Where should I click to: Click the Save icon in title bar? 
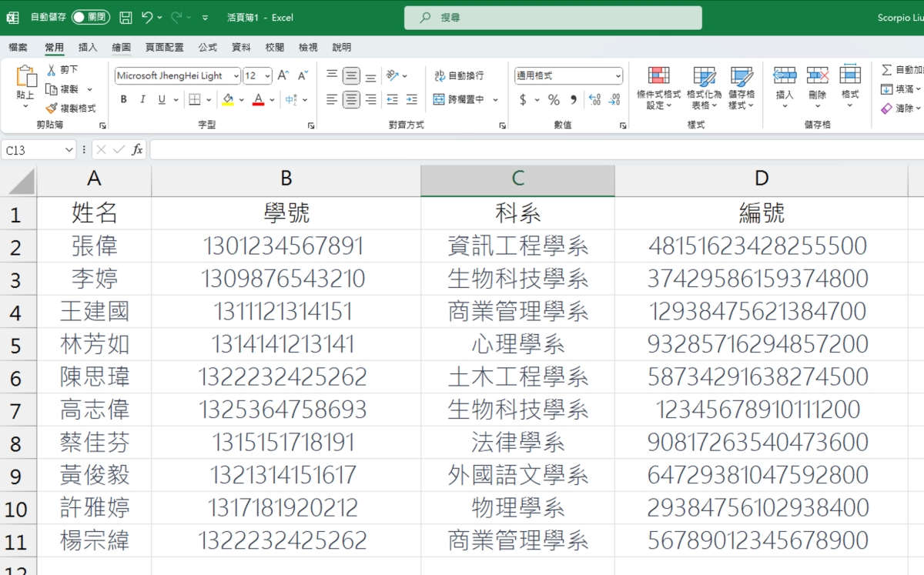126,18
